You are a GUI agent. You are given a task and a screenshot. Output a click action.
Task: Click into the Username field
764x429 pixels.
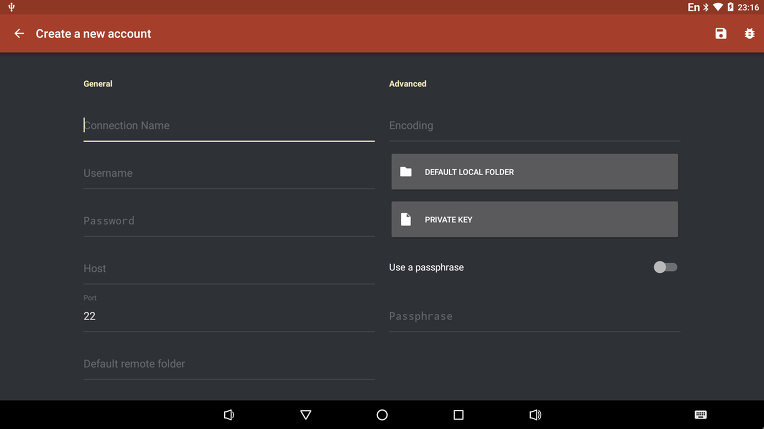tap(228, 173)
